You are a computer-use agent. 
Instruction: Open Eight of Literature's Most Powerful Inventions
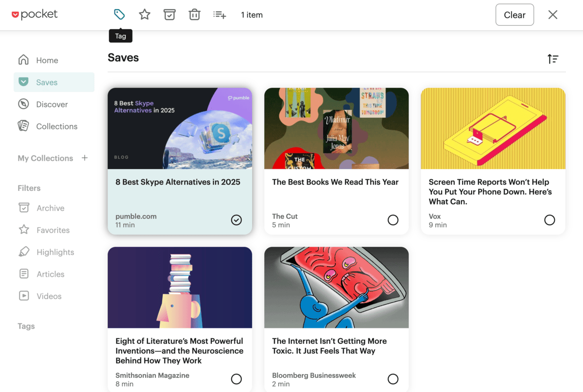tap(179, 351)
